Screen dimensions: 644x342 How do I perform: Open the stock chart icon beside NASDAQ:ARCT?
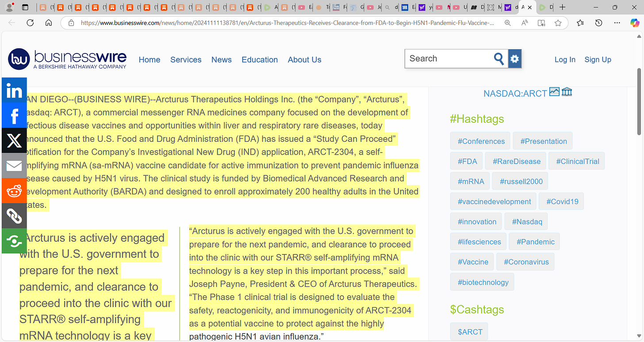point(554,92)
